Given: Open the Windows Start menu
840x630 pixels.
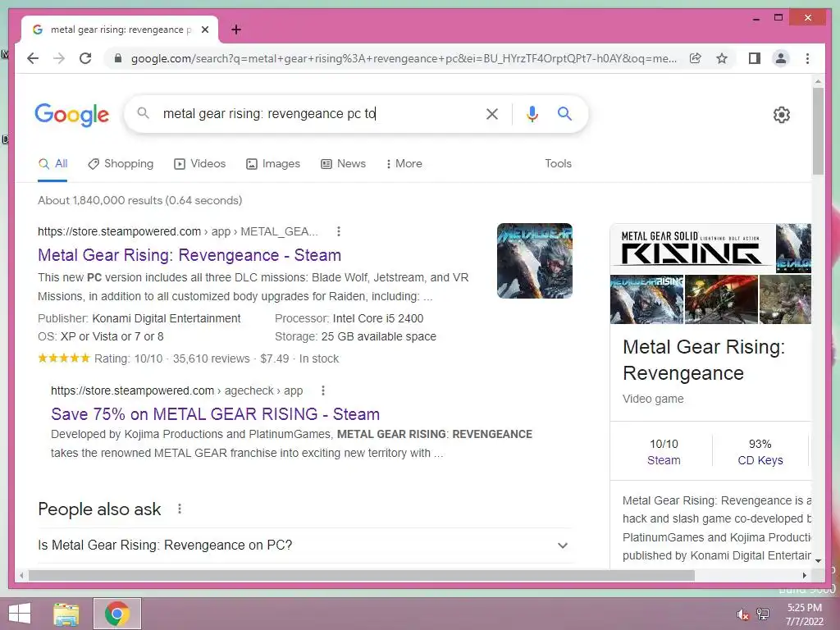Looking at the screenshot, I should 20,614.
